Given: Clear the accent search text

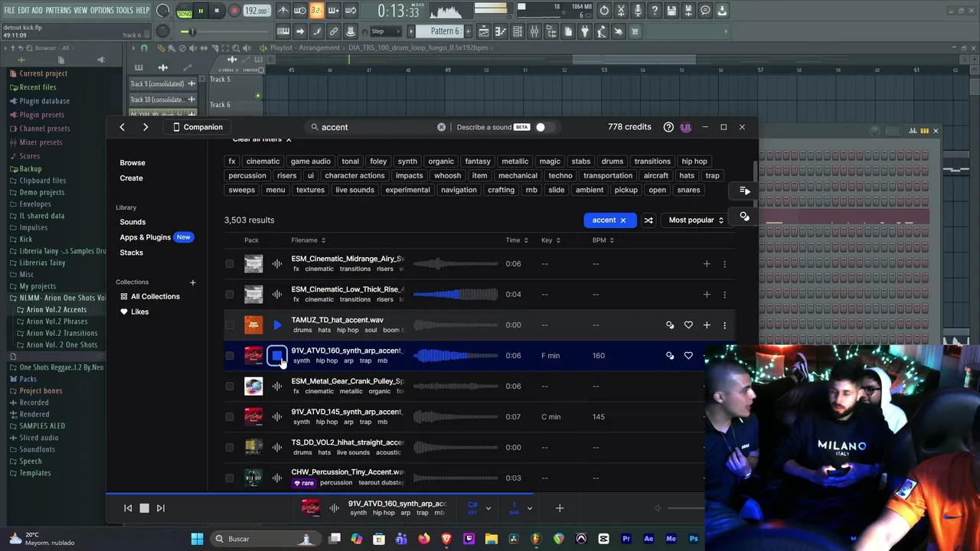Looking at the screenshot, I should (441, 127).
